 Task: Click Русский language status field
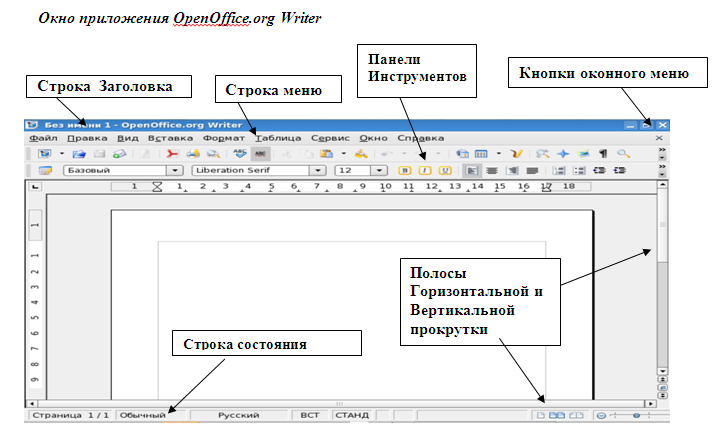click(238, 415)
